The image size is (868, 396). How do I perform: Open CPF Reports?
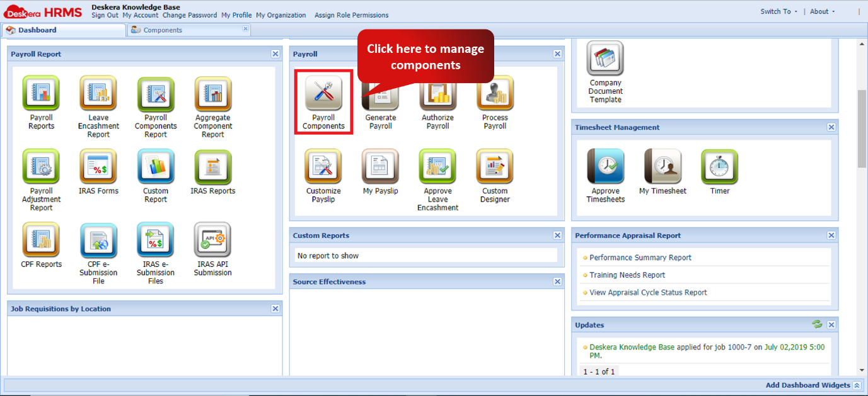tap(41, 240)
